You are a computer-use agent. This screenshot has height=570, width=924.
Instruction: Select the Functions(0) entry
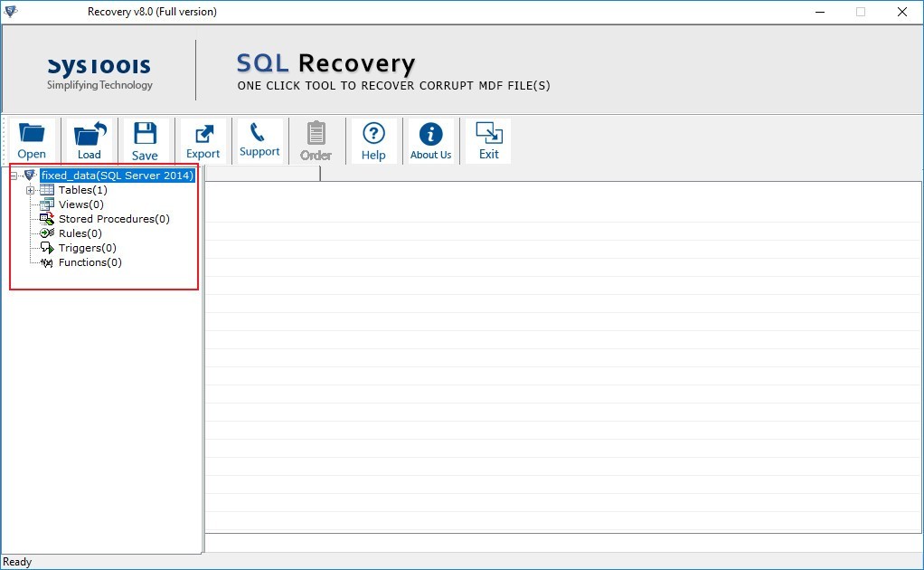click(x=89, y=261)
